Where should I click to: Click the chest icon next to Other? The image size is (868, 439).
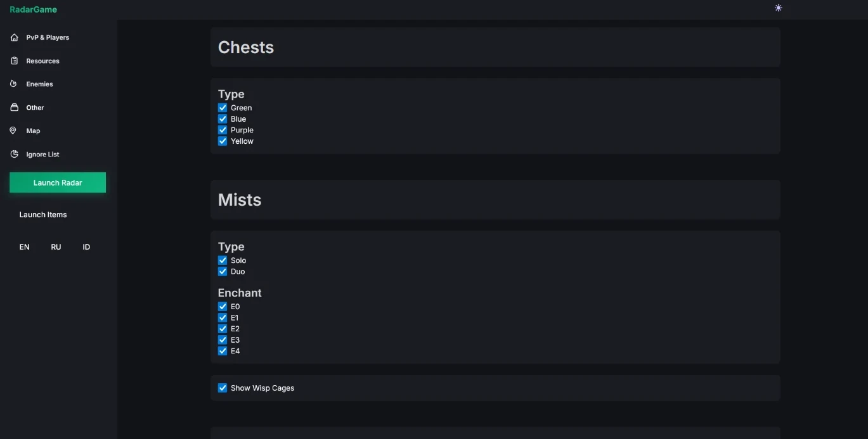pos(14,108)
